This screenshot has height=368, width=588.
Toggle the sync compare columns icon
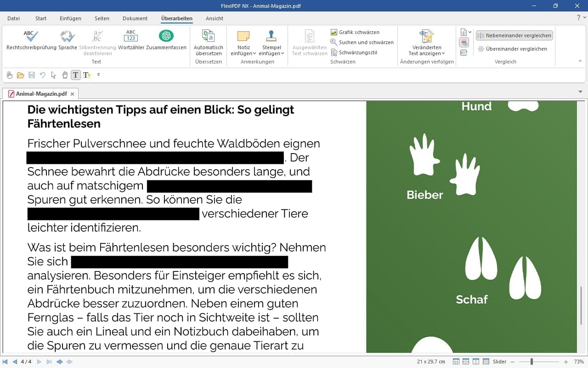464,53
